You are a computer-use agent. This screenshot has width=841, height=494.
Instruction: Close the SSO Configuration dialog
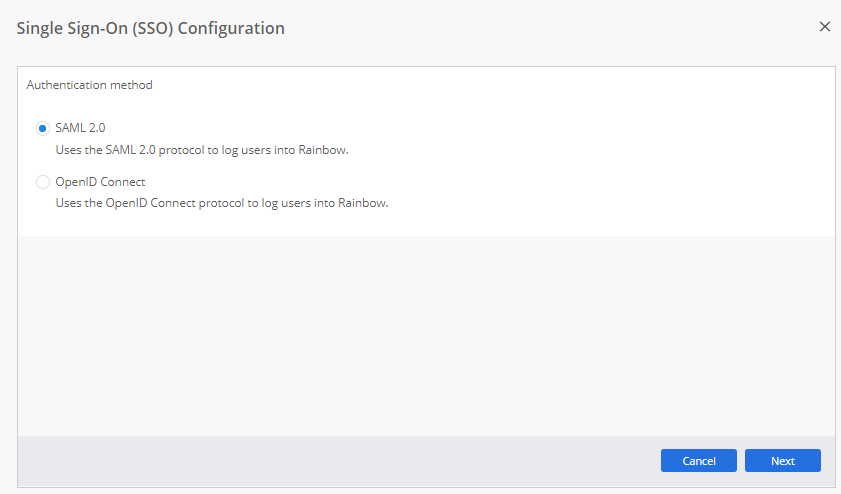[825, 27]
